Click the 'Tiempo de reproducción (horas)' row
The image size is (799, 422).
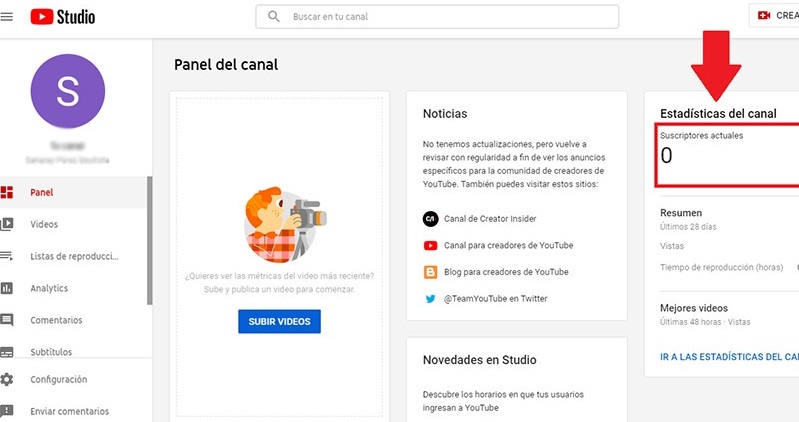(721, 267)
